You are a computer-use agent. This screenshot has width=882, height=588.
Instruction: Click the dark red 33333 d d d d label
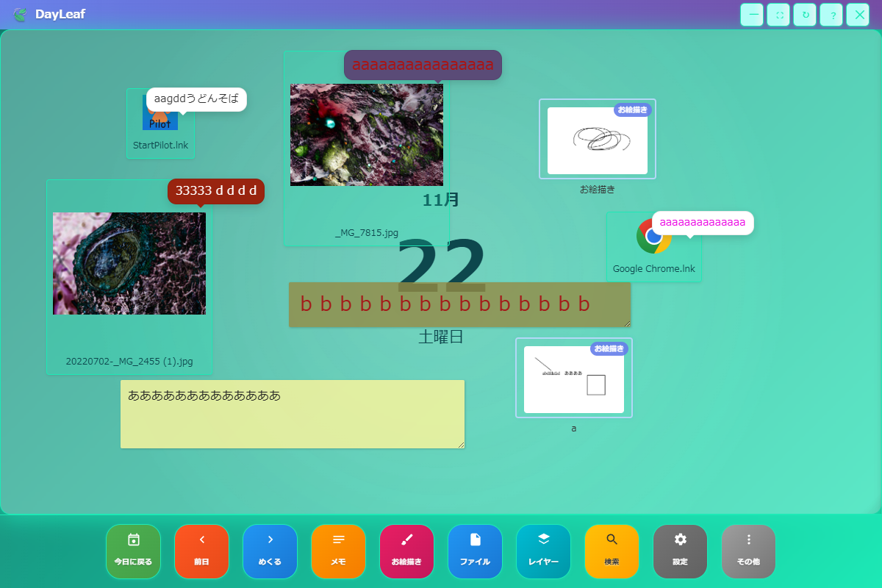[x=215, y=191]
